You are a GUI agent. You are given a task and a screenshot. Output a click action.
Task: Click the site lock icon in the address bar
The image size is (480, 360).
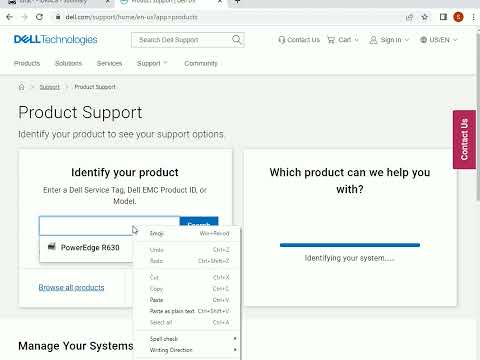(58, 17)
